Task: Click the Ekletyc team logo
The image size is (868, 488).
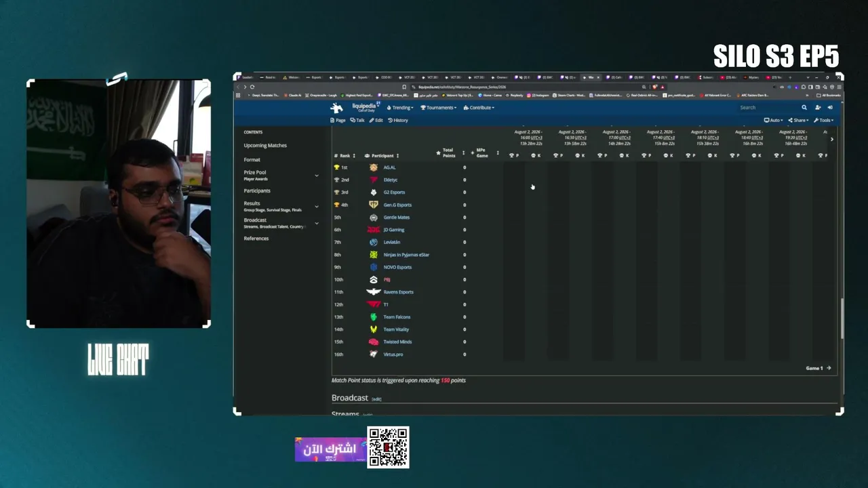Action: pos(373,180)
